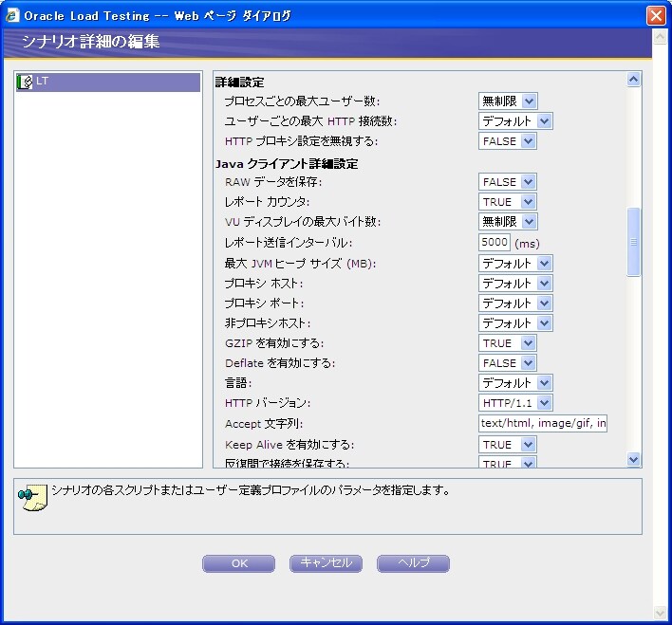
Task: Click the 詳細設定 section heading
Action: click(x=239, y=82)
